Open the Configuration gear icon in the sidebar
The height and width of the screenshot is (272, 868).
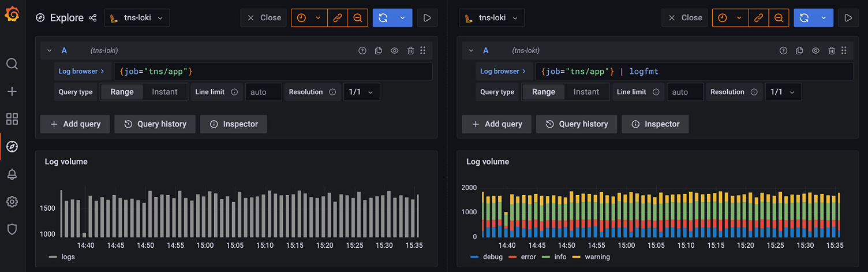12,202
